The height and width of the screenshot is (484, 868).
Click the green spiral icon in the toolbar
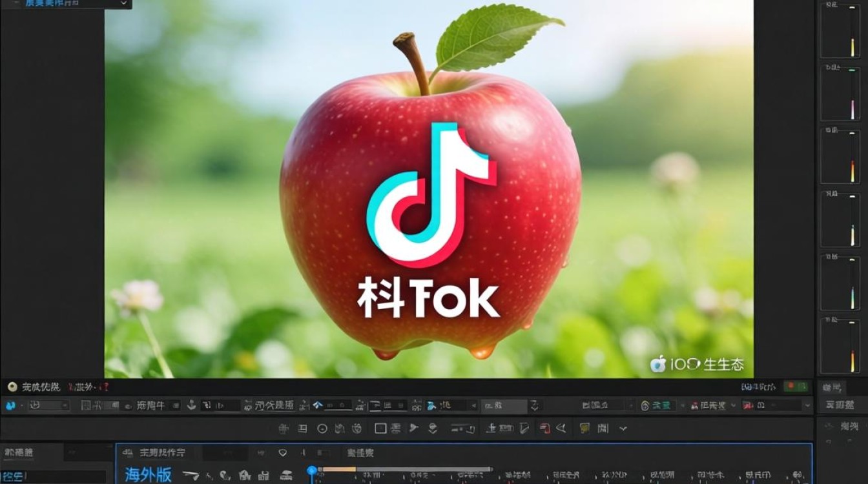(x=645, y=406)
